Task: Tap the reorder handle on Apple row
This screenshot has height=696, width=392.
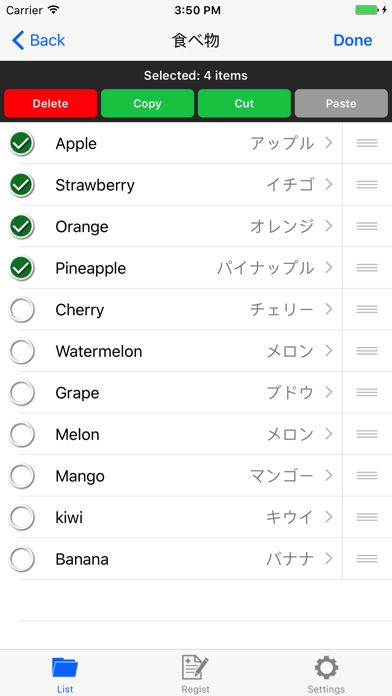Action: click(367, 143)
